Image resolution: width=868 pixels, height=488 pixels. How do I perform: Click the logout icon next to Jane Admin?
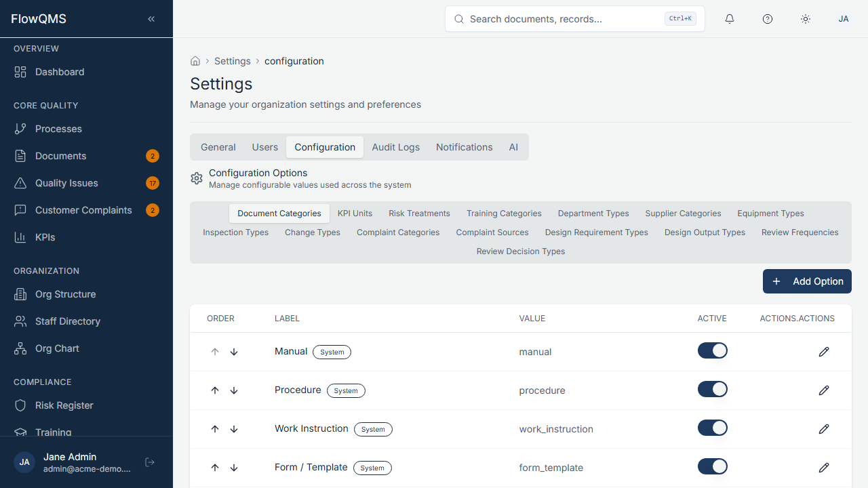point(149,462)
